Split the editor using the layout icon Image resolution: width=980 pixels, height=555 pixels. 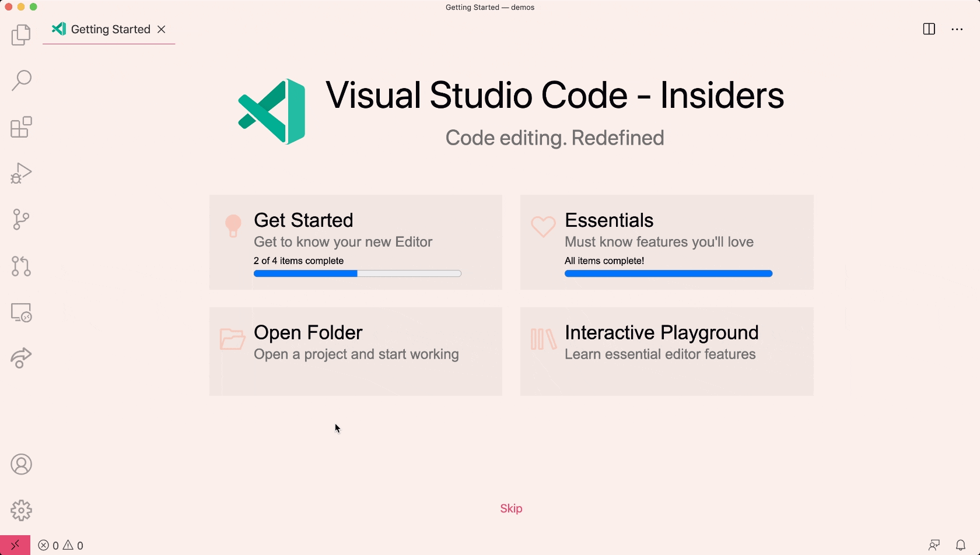(x=929, y=29)
